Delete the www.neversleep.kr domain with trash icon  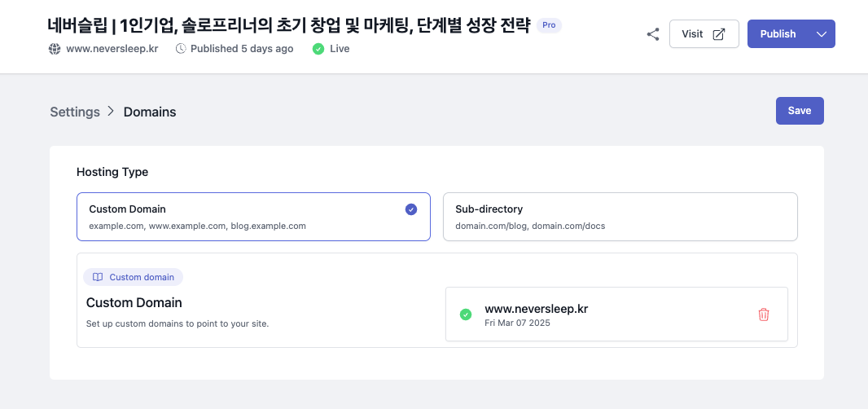point(764,314)
